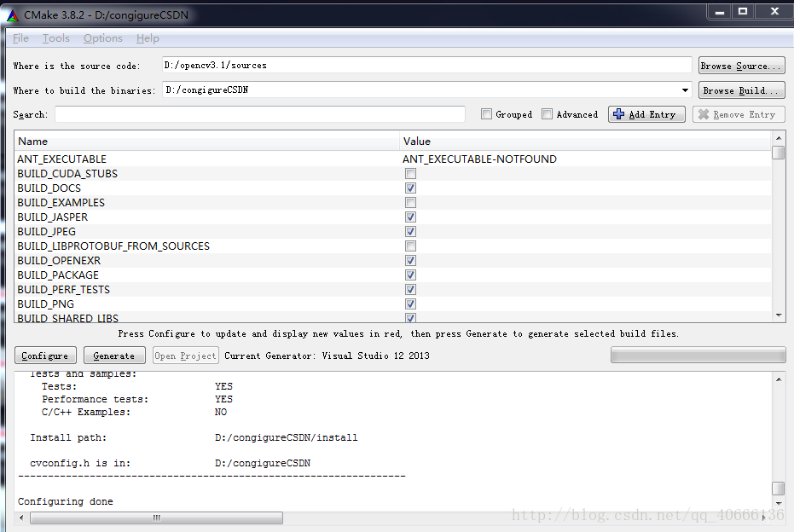Click the Add Entry button
The image size is (794, 532).
pyautogui.click(x=646, y=114)
